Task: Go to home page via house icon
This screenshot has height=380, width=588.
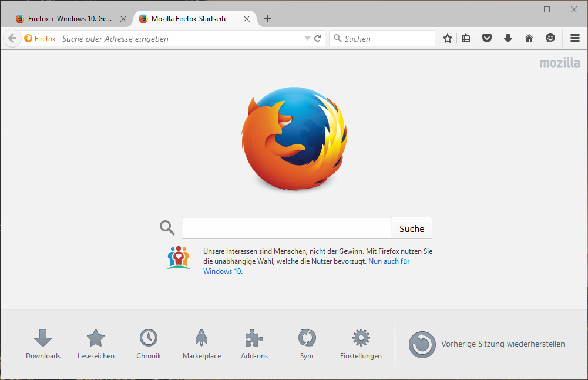Action: 529,38
